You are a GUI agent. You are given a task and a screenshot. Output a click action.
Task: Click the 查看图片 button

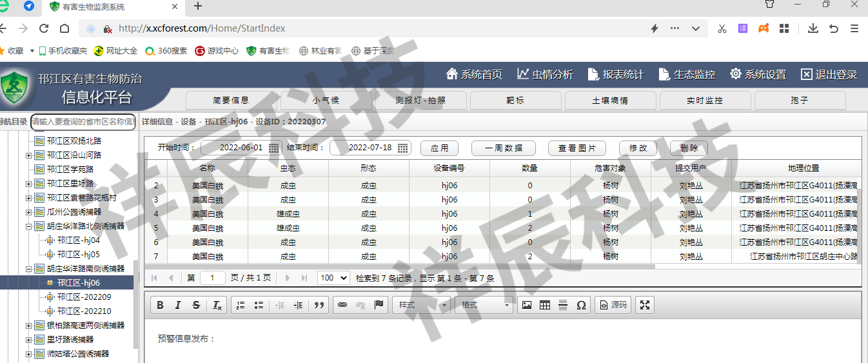pyautogui.click(x=577, y=148)
